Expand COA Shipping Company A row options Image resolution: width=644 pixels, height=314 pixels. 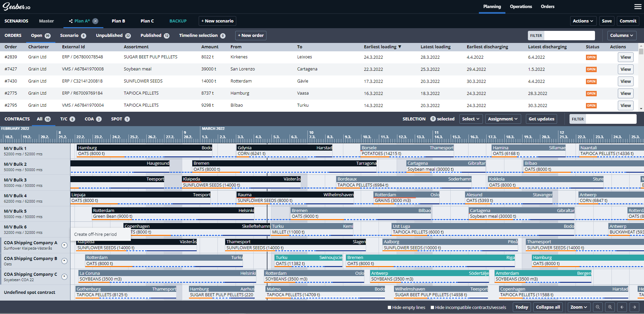(x=64, y=245)
